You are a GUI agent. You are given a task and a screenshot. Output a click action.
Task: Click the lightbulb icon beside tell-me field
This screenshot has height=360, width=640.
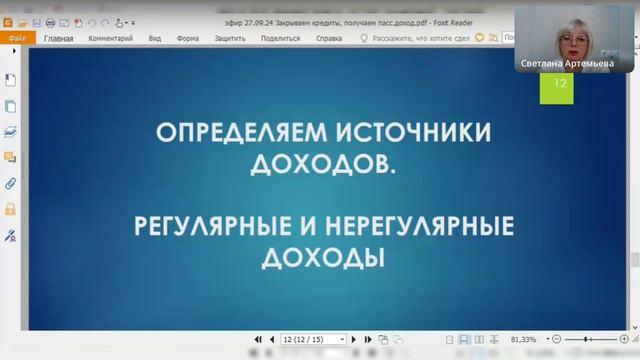364,38
